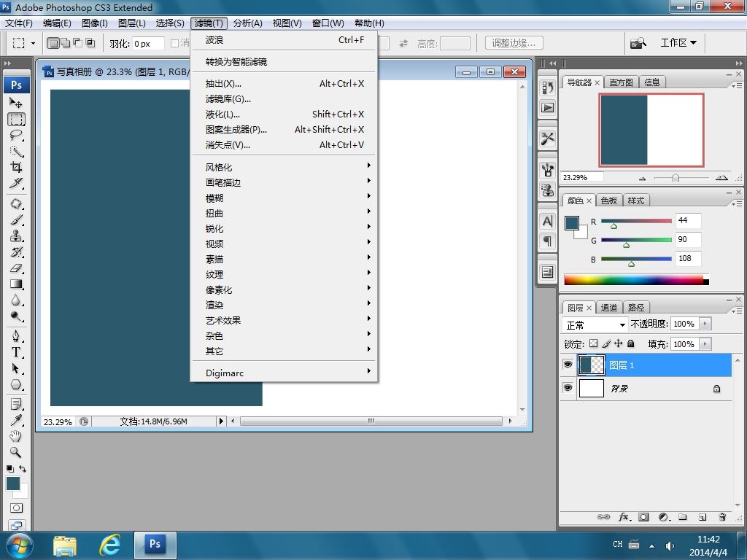This screenshot has height=560, width=747.
Task: Select the Hand tool
Action: coord(16,436)
